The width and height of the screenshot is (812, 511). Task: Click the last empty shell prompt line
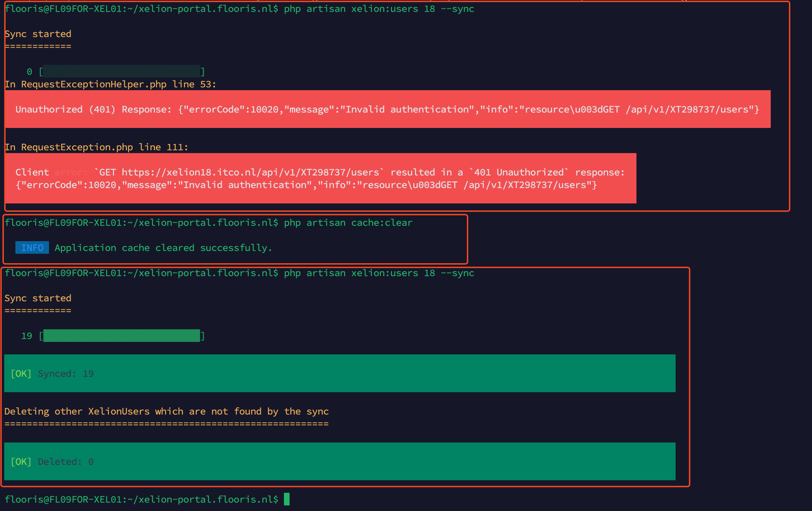[147, 499]
